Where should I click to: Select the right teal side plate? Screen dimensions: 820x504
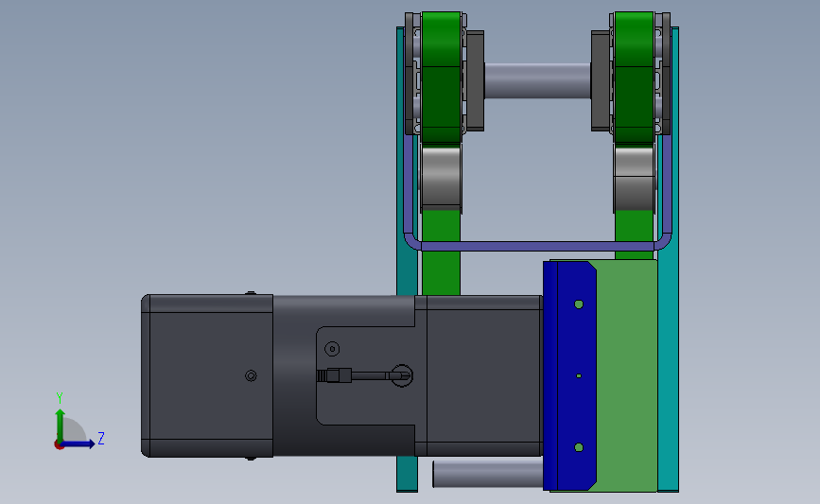[669, 314]
